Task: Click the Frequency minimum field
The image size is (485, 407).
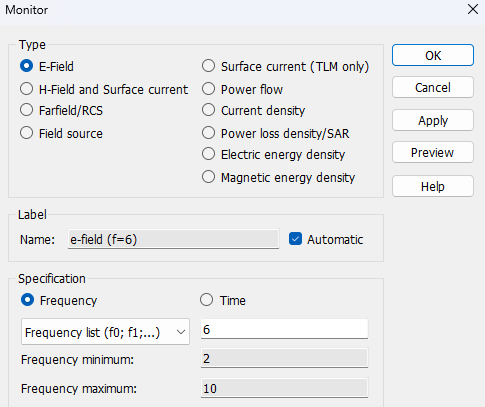Action: 284,358
